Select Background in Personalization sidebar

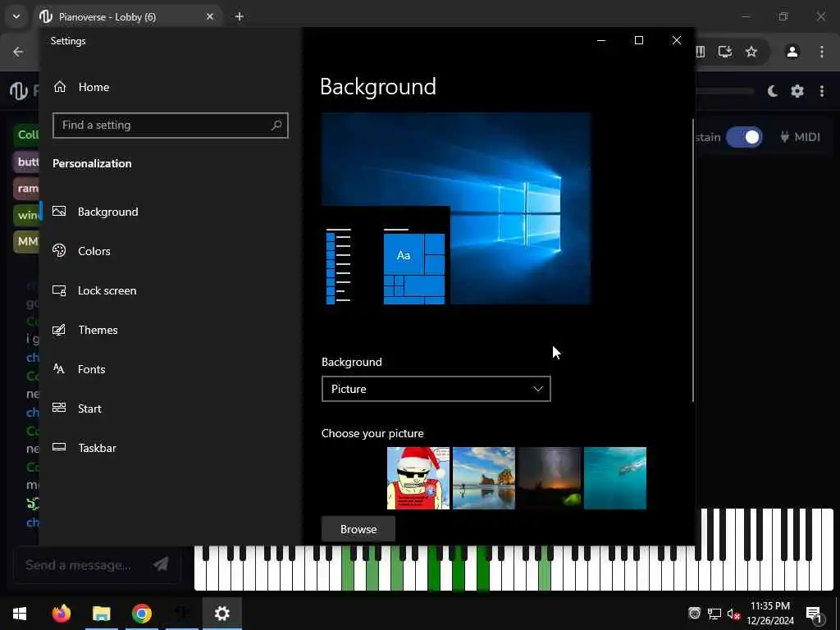[x=107, y=212]
